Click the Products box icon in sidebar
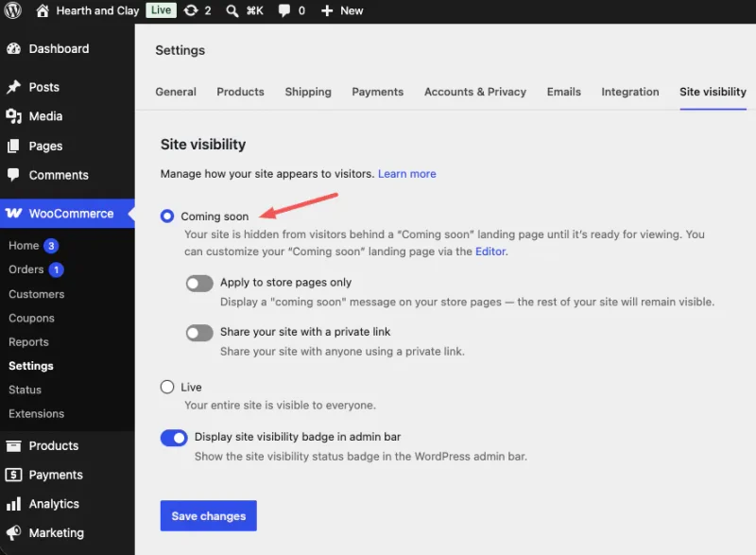Image resolution: width=756 pixels, height=555 pixels. pyautogui.click(x=13, y=446)
